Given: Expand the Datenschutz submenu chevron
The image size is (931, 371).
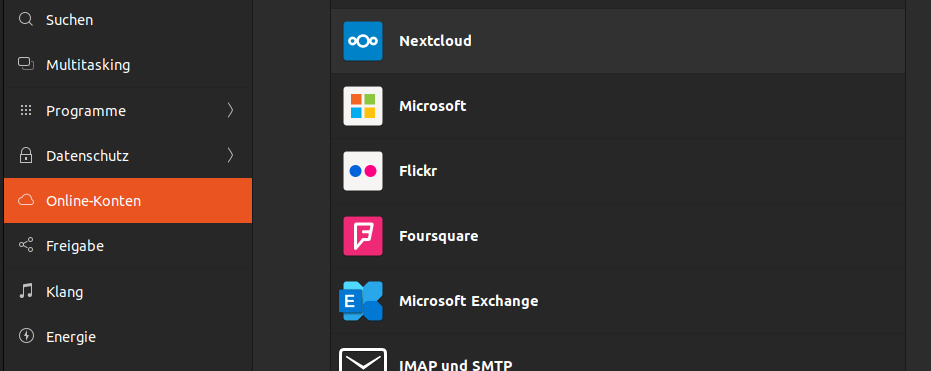Looking at the screenshot, I should coord(230,156).
